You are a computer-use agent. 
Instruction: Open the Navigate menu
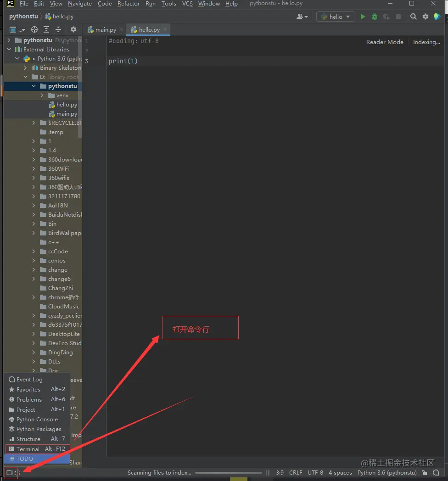(x=80, y=4)
